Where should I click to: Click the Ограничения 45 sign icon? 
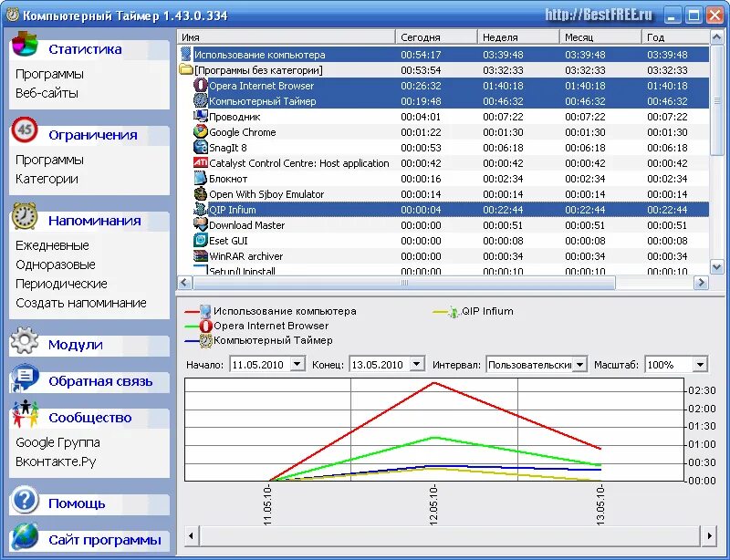[x=25, y=130]
